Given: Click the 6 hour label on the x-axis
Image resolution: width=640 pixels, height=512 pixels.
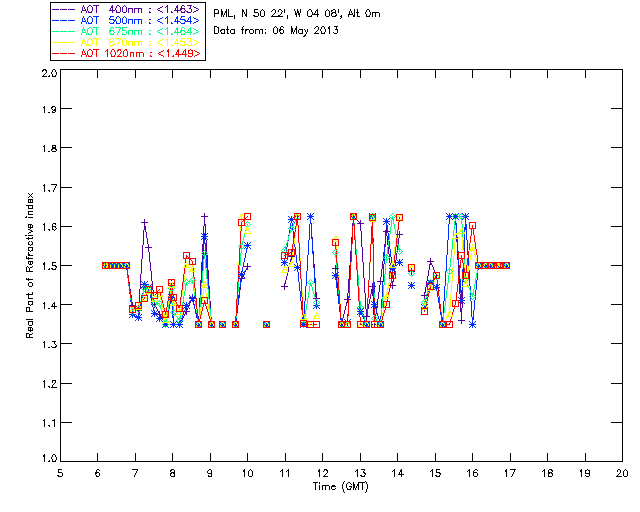Looking at the screenshot, I should pyautogui.click(x=98, y=473).
